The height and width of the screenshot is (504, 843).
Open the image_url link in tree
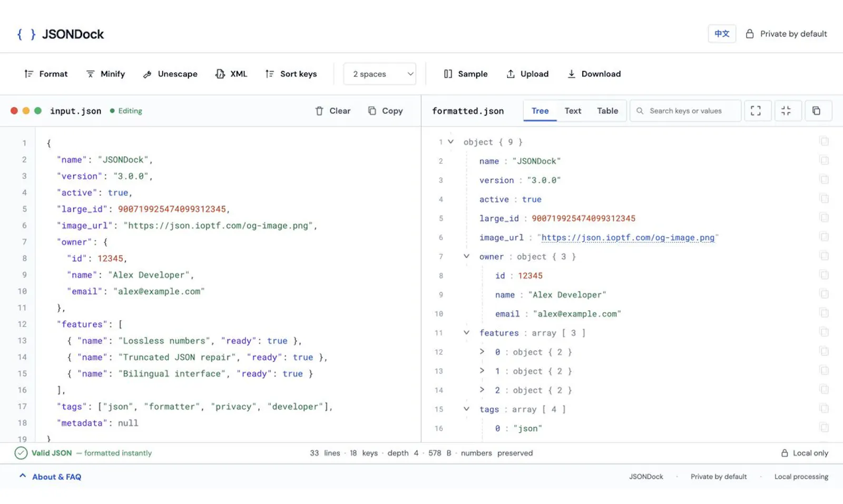click(628, 238)
